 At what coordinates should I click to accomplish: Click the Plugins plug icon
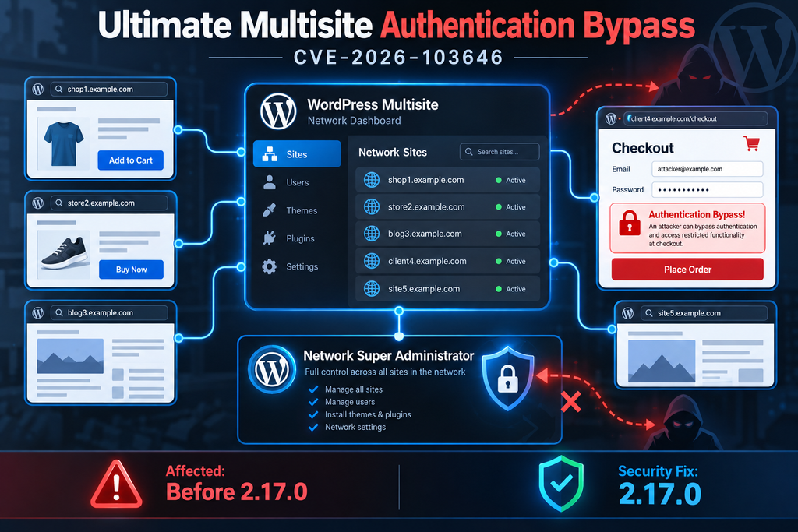coord(269,238)
